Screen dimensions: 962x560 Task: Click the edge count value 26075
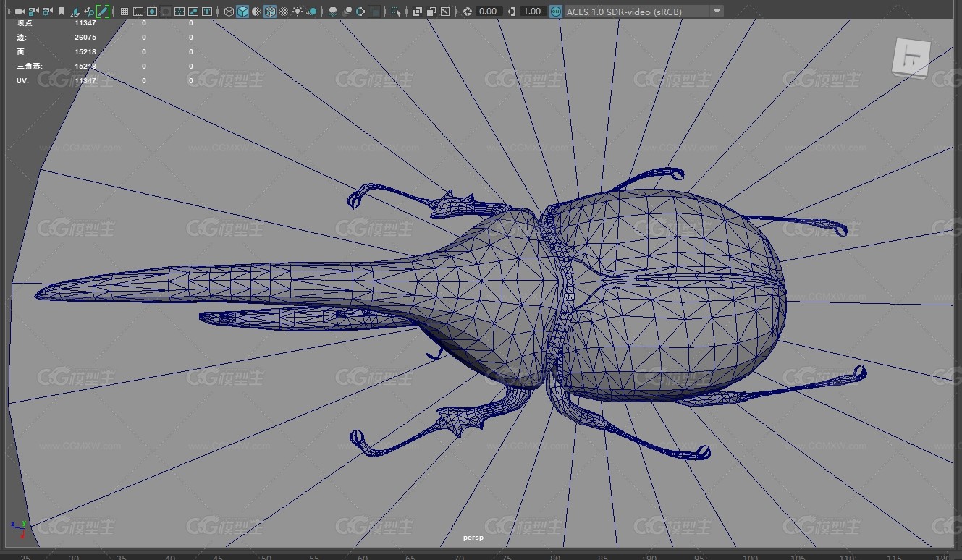(85, 38)
